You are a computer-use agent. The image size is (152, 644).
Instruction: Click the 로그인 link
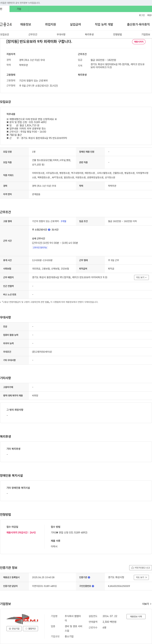[142, 15]
